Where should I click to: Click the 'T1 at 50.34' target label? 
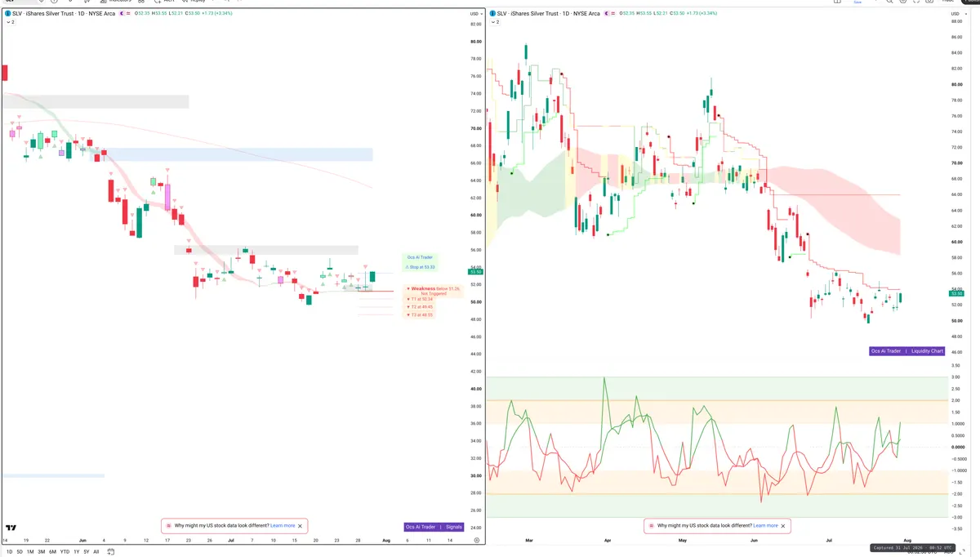coord(420,299)
